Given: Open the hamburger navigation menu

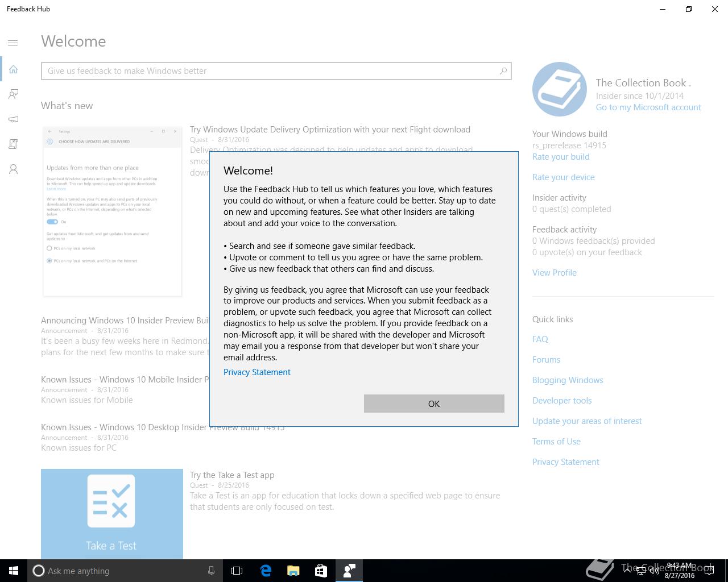Looking at the screenshot, I should click(13, 43).
